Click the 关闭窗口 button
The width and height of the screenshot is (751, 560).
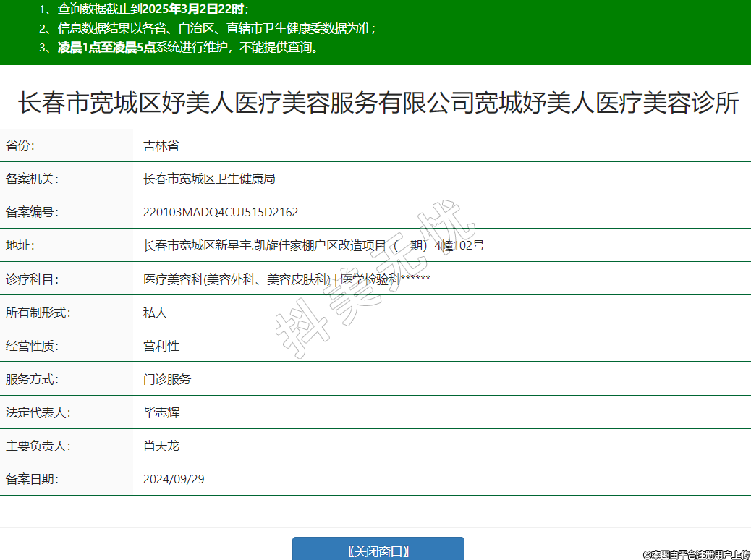(378, 550)
